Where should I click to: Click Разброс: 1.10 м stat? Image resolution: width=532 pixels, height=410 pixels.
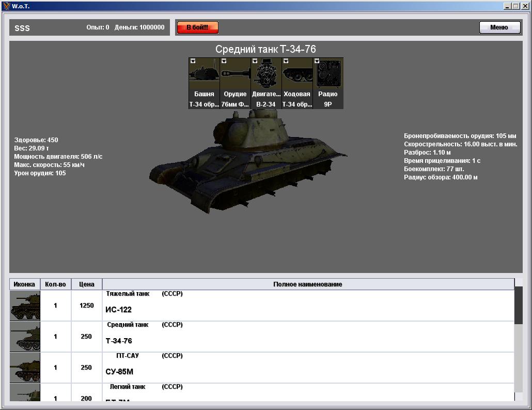(427, 152)
